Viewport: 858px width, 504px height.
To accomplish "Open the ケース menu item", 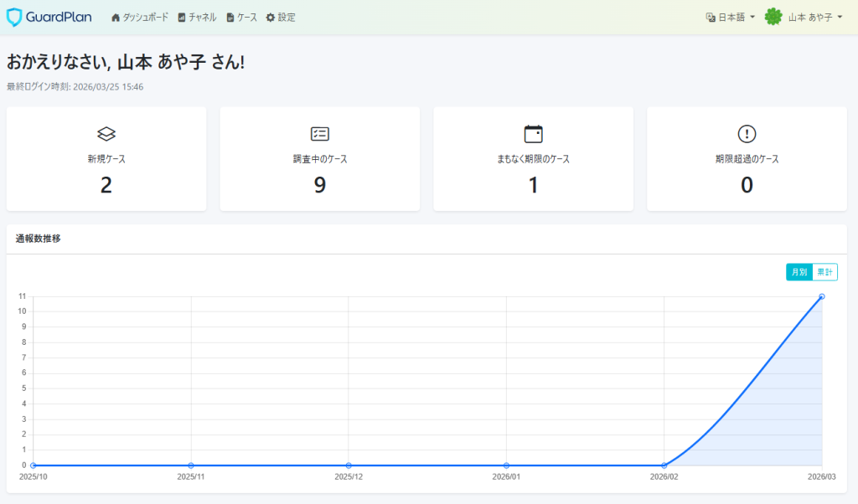I will tap(242, 18).
